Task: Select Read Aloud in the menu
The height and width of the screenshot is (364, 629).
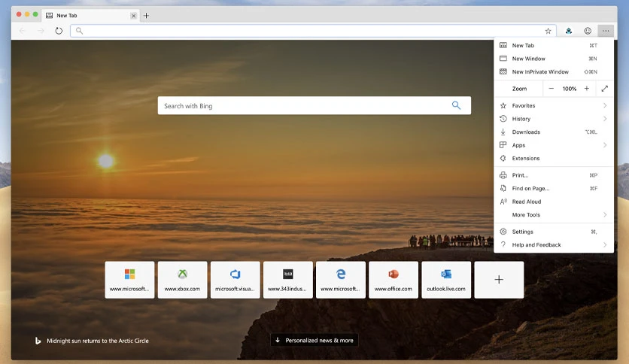Action: pyautogui.click(x=554, y=202)
